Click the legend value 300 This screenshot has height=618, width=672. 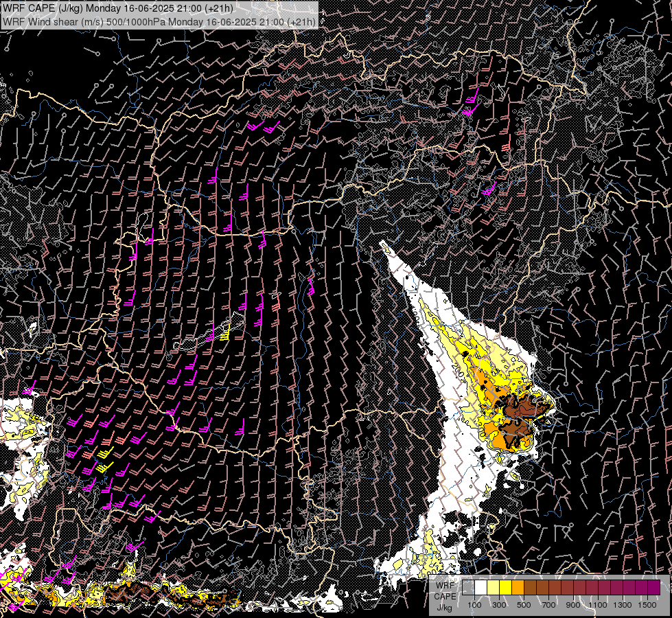coord(499,605)
